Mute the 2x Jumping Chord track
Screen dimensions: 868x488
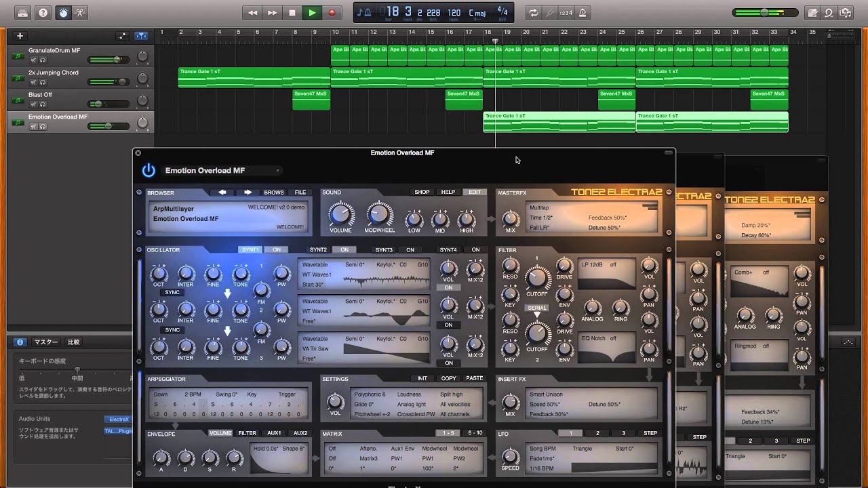point(33,83)
